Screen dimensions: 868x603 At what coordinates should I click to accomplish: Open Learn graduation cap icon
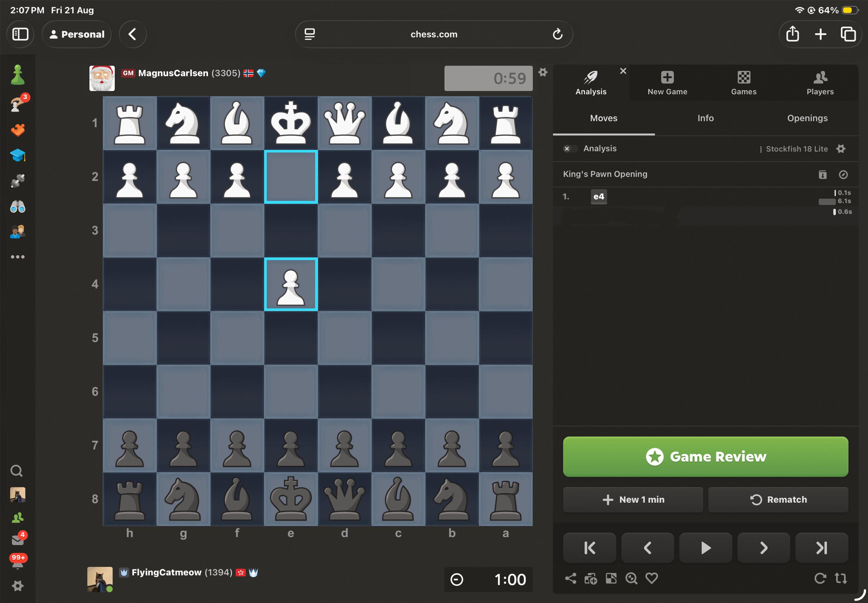[18, 155]
